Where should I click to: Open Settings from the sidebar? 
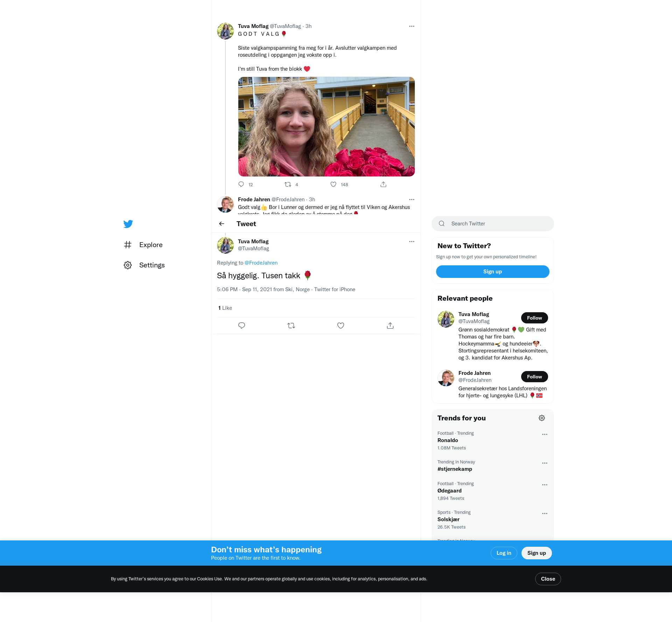tap(144, 265)
